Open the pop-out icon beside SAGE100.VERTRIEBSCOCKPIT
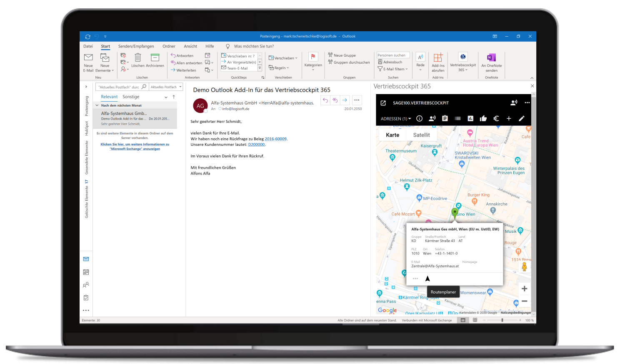 coord(383,103)
